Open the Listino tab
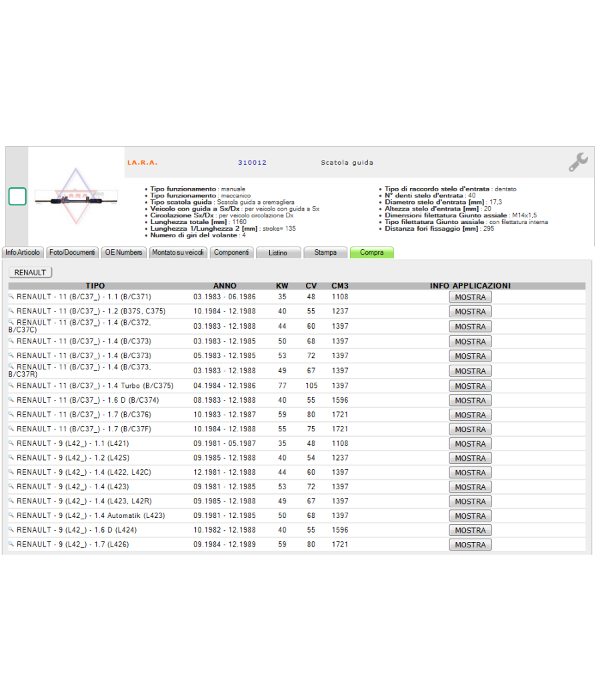600x700 pixels. 278,253
